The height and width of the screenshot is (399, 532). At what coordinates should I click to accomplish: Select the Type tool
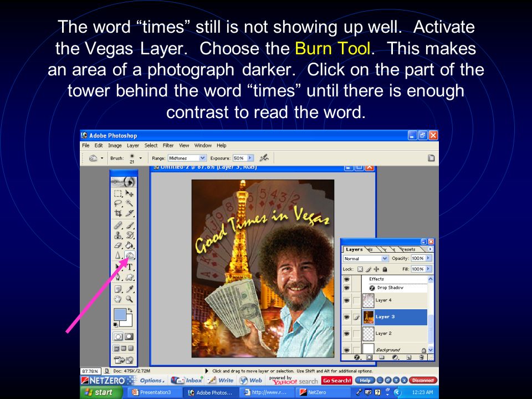click(x=130, y=267)
